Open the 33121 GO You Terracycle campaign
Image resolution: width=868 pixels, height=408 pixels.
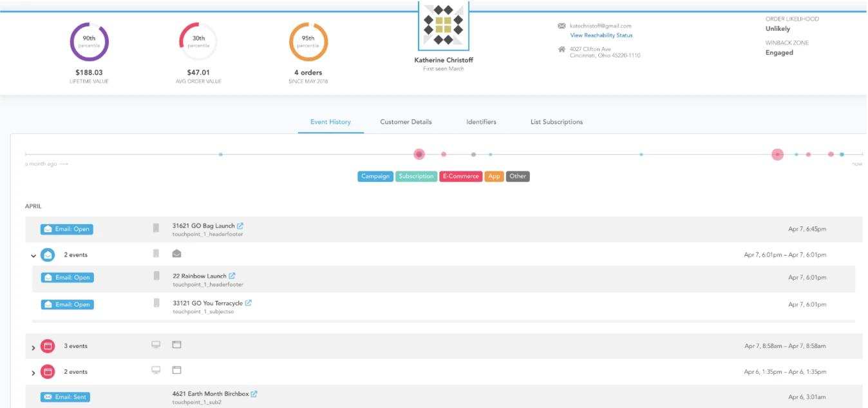pyautogui.click(x=207, y=304)
